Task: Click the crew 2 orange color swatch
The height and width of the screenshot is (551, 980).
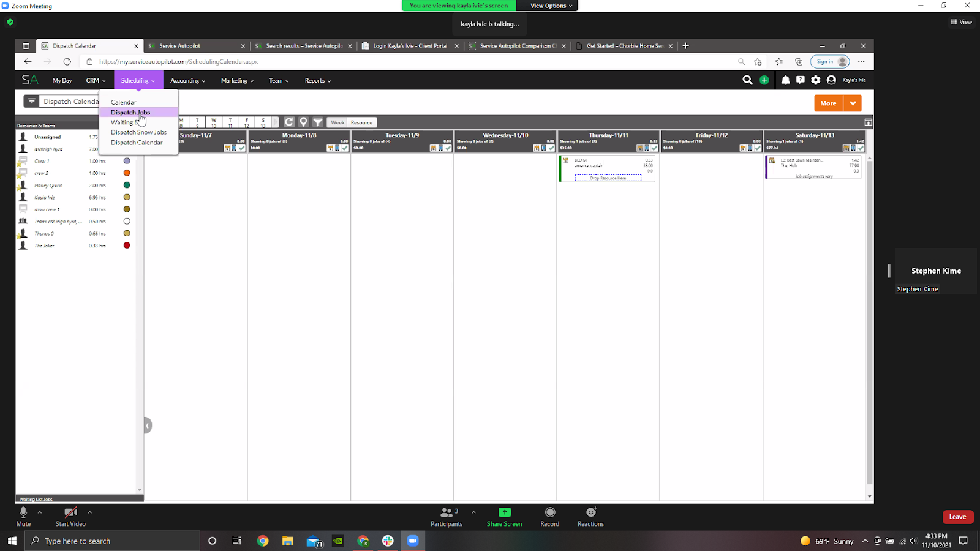Action: [127, 173]
